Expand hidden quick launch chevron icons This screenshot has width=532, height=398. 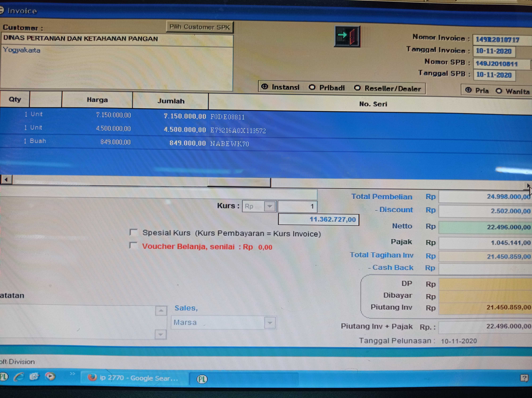[x=72, y=374]
